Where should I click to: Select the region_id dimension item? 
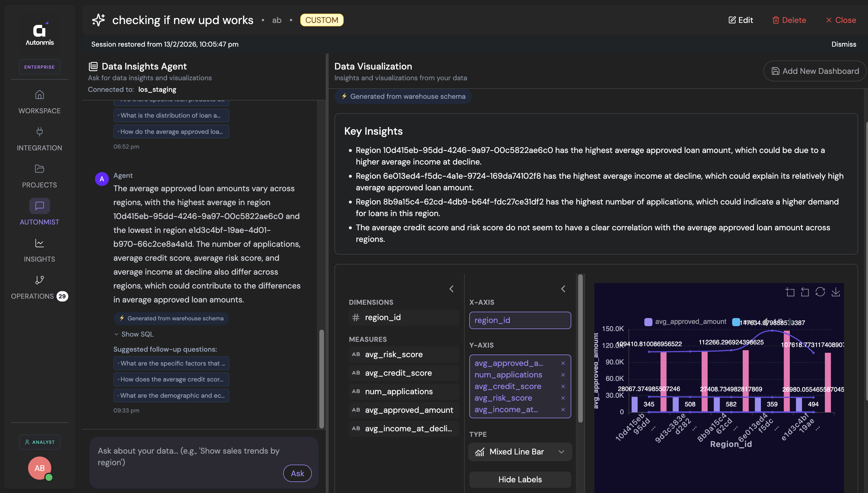point(382,317)
